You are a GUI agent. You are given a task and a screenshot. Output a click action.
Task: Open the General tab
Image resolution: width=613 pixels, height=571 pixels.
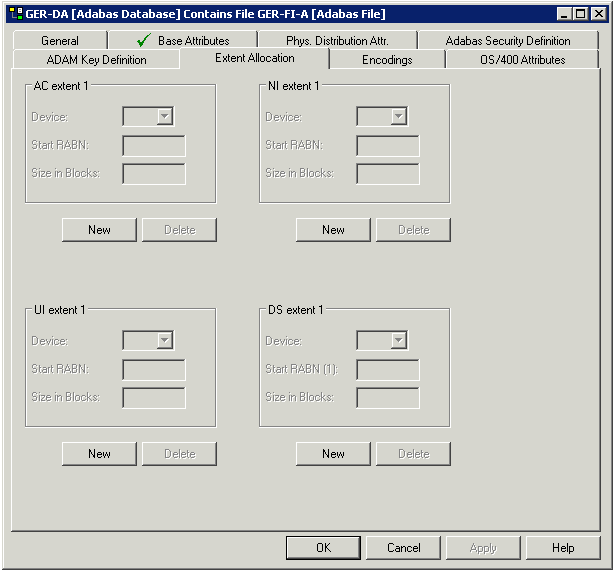[60, 41]
